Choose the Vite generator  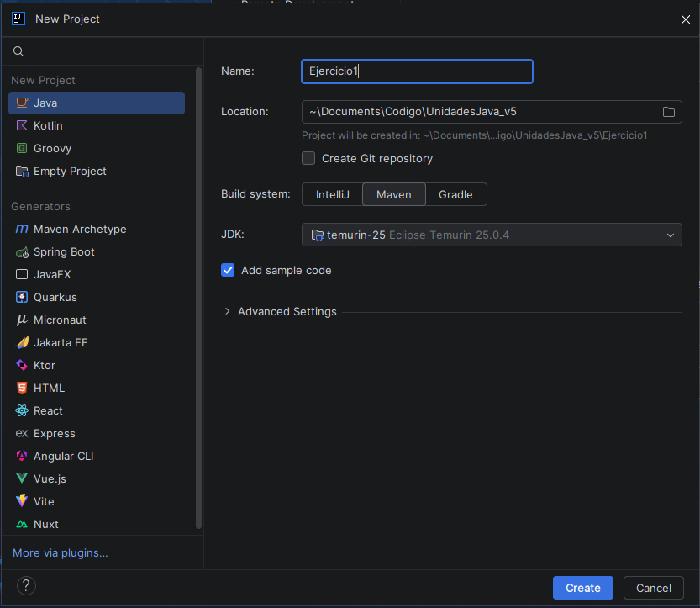(x=97, y=502)
